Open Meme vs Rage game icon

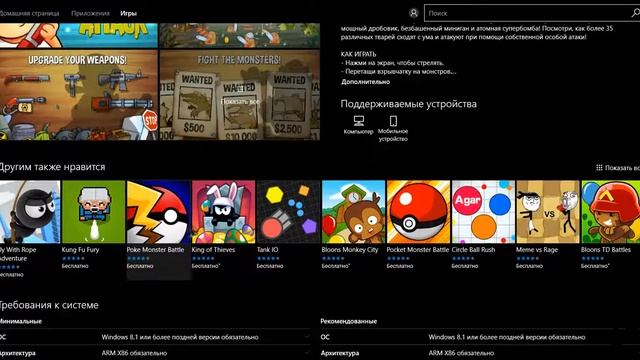[x=548, y=212]
